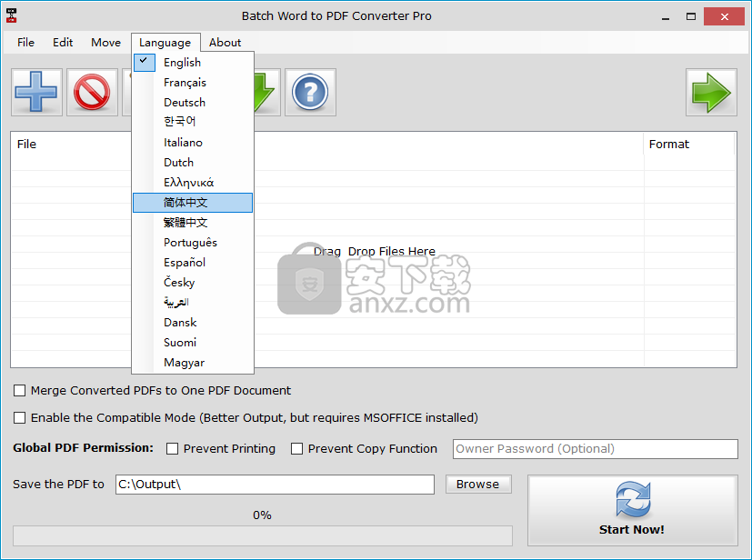The height and width of the screenshot is (560, 752).
Task: Click the green down arrow toolbar icon
Action: [x=266, y=92]
